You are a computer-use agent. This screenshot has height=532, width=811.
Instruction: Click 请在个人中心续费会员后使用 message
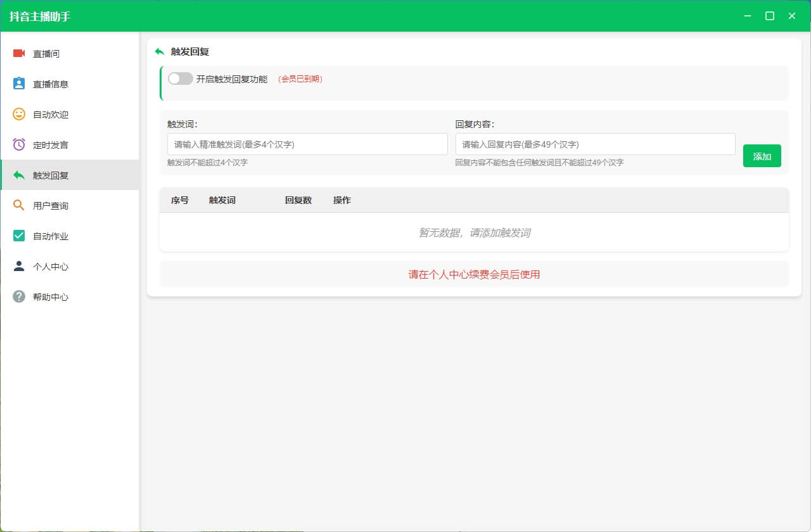click(x=474, y=274)
